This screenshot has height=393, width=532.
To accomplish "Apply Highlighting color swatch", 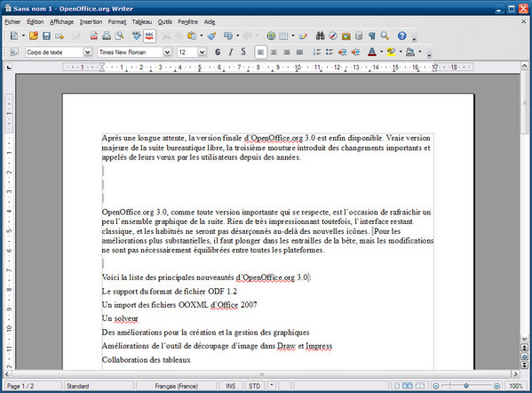I will tap(391, 52).
